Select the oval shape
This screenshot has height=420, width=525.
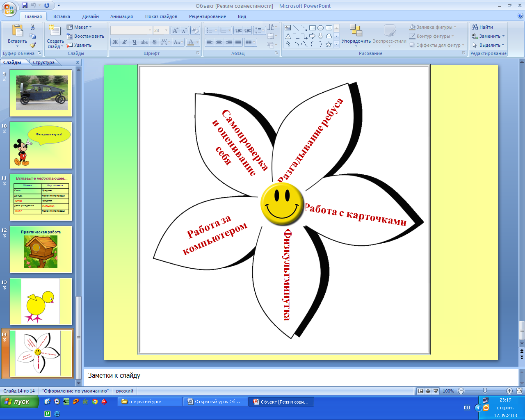321,28
